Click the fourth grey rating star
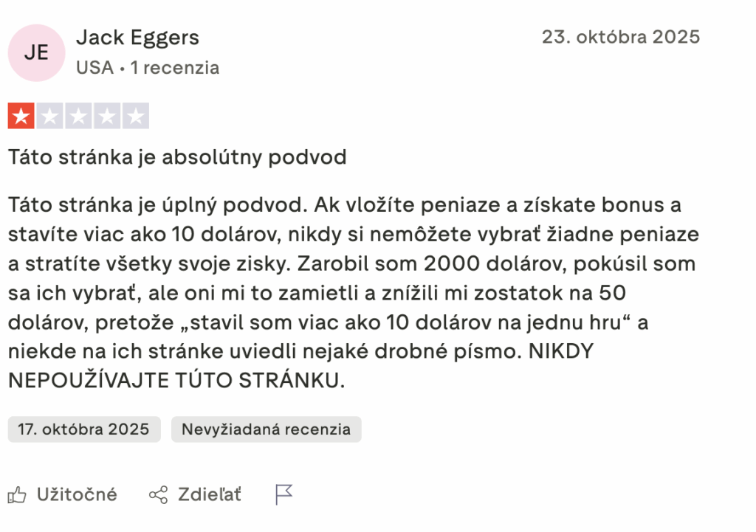Screen dimensions: 756x532 point(107,116)
